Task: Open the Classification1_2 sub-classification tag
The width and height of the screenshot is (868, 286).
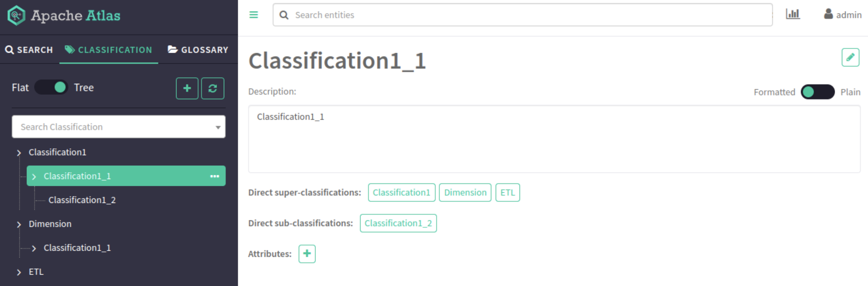Action: (398, 223)
